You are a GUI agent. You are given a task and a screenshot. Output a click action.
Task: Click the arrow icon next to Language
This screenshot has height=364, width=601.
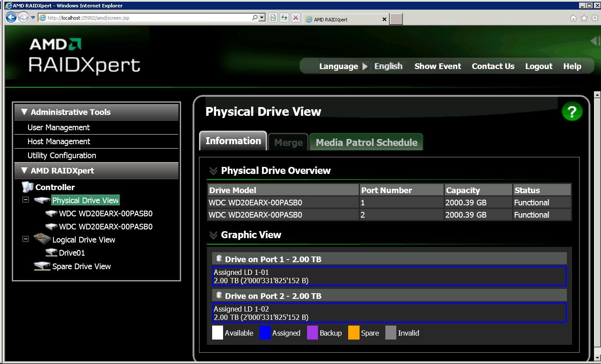click(365, 66)
